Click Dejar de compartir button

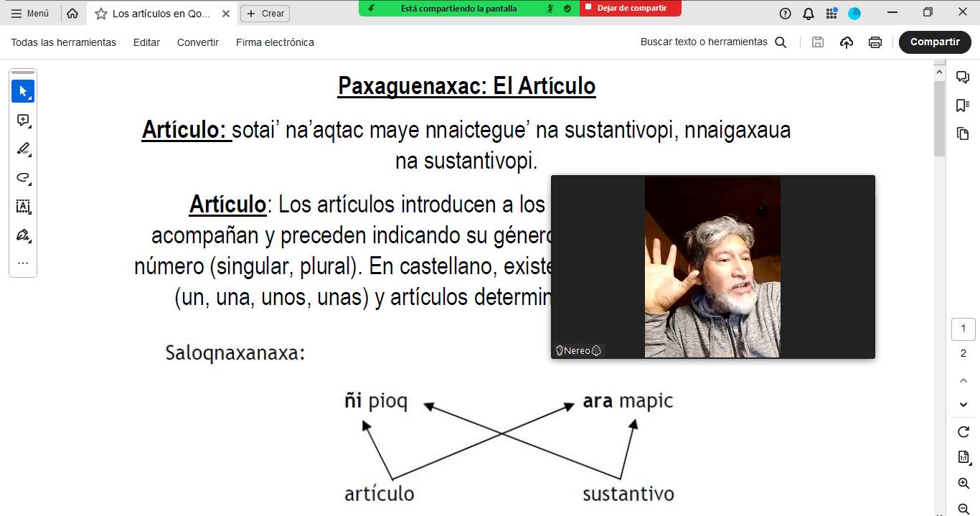click(631, 8)
